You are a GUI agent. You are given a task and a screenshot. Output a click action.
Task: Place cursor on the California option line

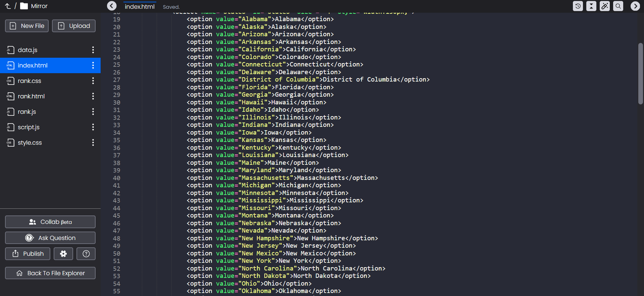(x=271, y=49)
